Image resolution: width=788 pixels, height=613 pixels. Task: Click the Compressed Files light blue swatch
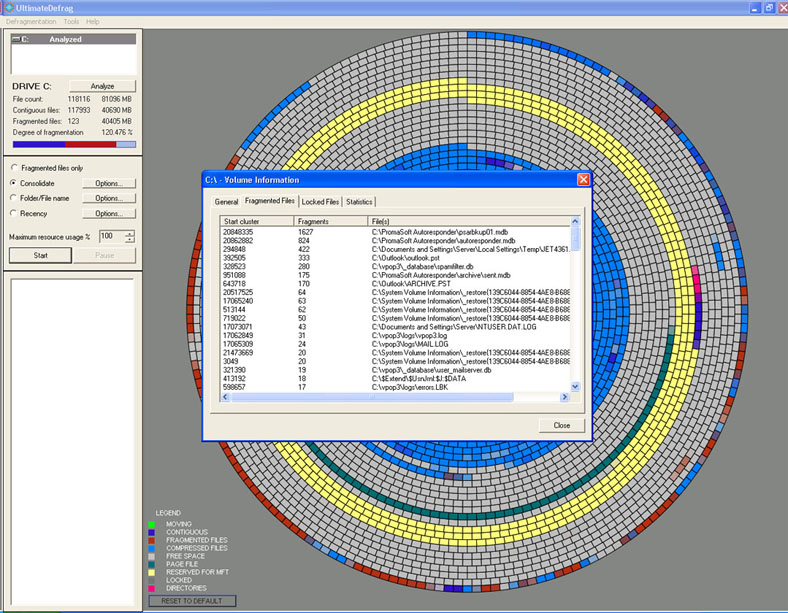(x=151, y=548)
